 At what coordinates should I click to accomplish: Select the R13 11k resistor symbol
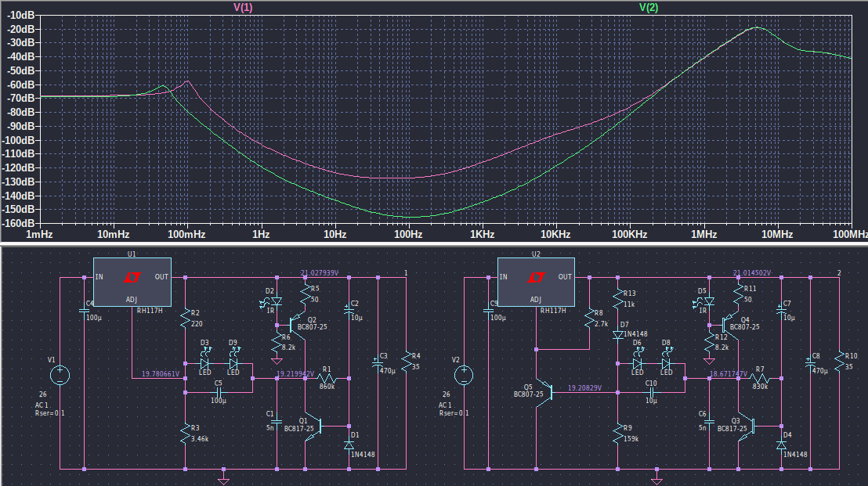(x=618, y=299)
